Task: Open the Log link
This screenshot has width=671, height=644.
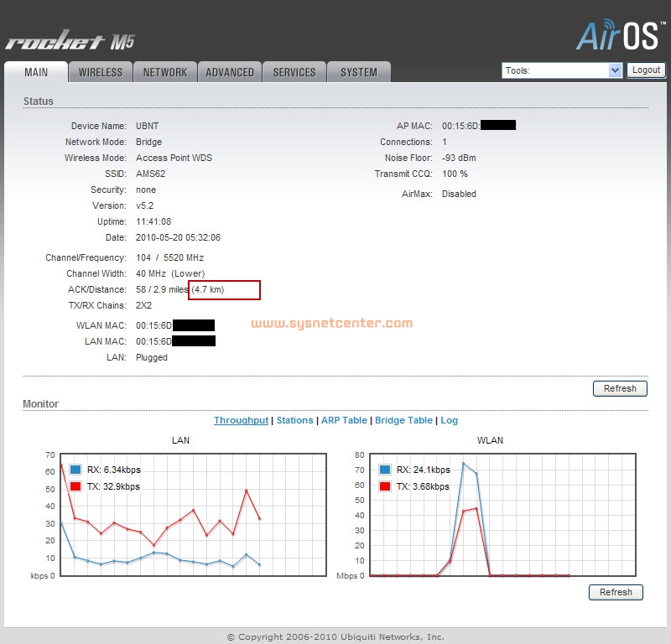Action: pos(450,420)
